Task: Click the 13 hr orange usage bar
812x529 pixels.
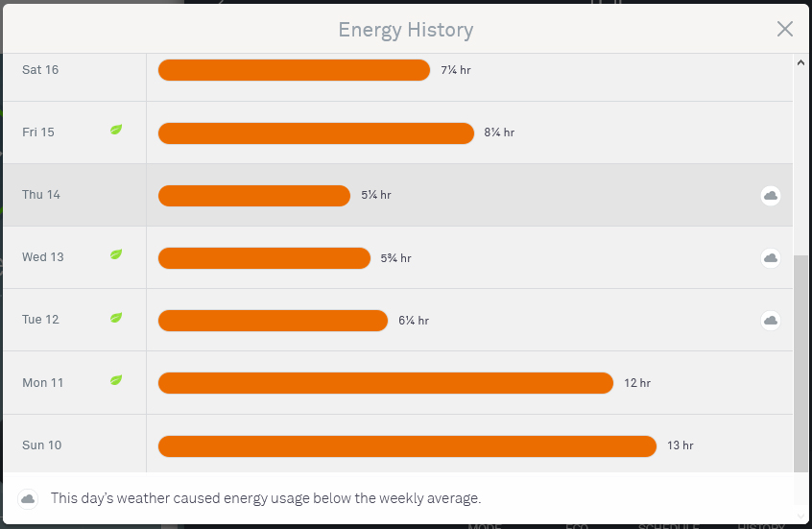Action: pos(407,445)
